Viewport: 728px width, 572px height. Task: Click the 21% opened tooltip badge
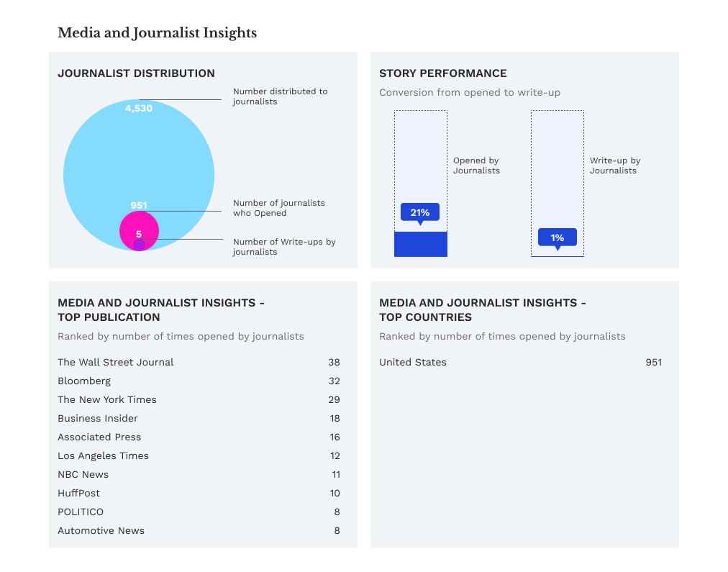point(420,212)
